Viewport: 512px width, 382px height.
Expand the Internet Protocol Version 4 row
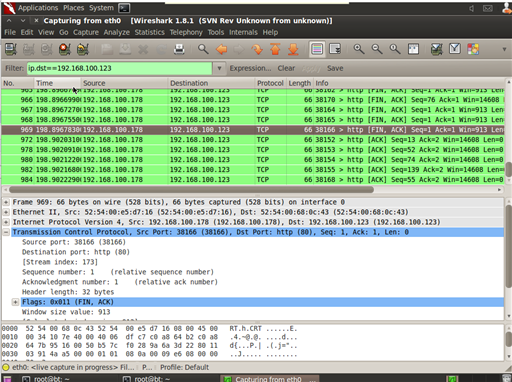pyautogui.click(x=6, y=222)
